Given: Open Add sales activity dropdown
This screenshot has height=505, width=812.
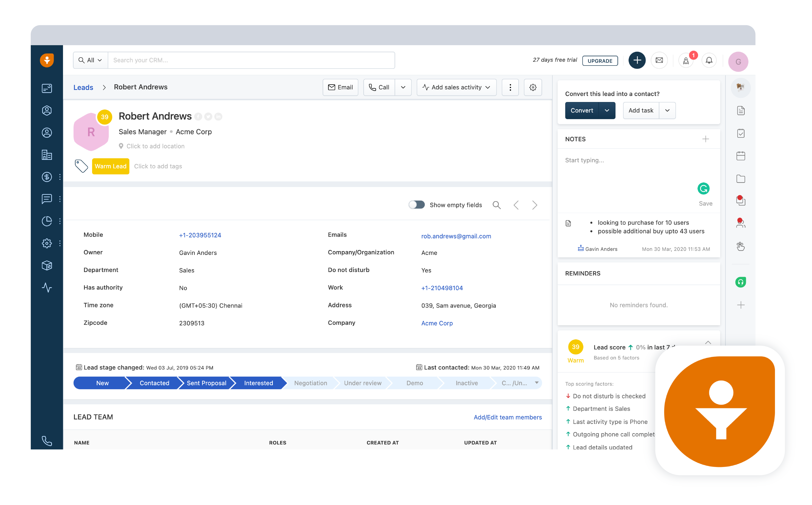Looking at the screenshot, I should pos(456,87).
